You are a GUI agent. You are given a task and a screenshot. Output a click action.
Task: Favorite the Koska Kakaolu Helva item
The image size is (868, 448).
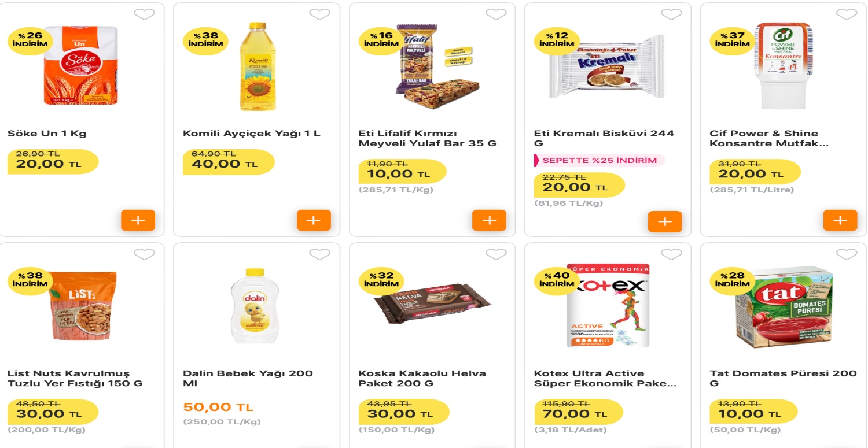pyautogui.click(x=495, y=254)
